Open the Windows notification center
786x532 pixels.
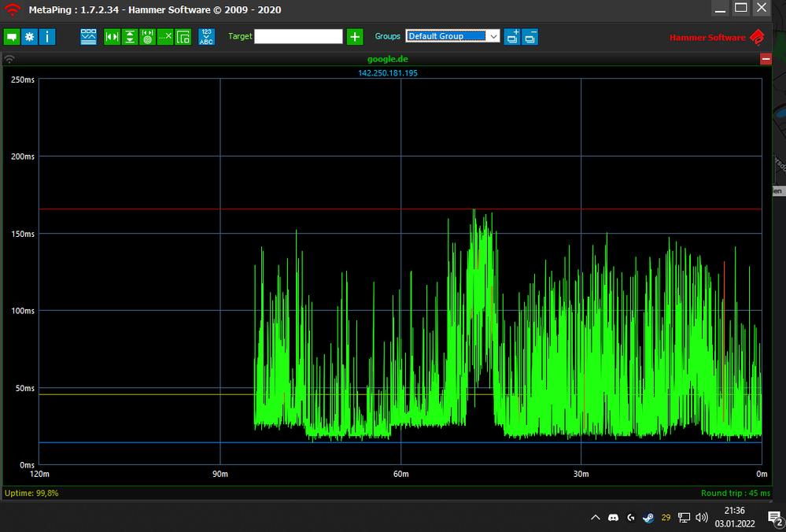773,517
